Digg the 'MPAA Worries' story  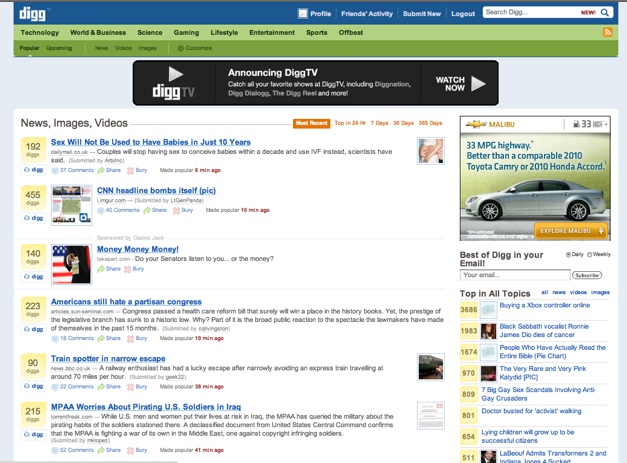33,434
